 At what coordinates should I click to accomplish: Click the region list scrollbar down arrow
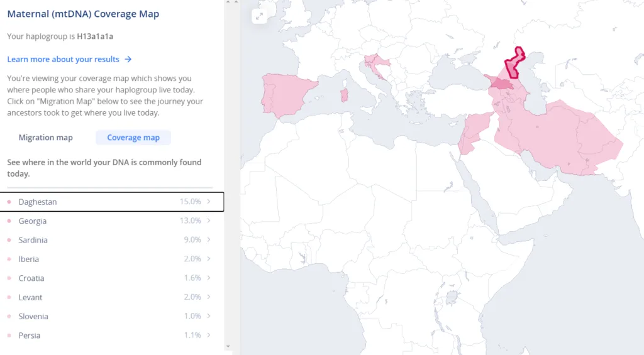tap(228, 346)
